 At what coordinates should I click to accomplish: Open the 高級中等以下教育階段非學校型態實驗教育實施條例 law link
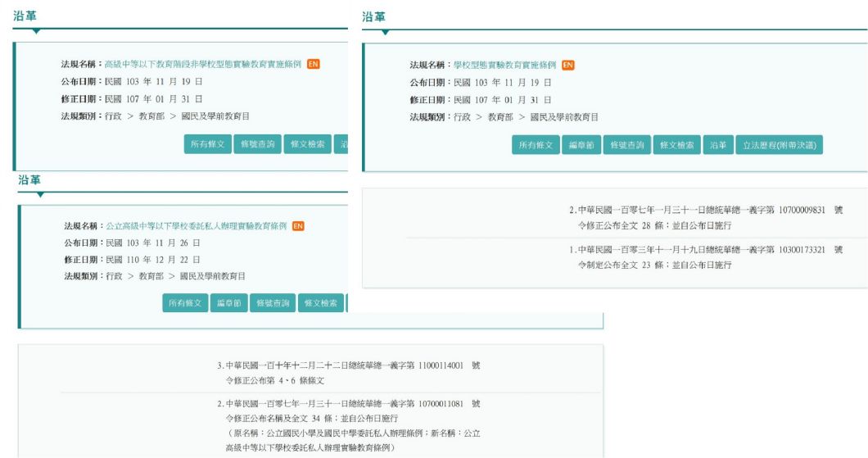click(203, 64)
